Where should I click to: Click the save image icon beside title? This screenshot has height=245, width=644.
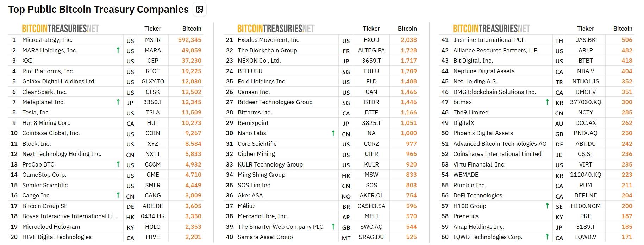(x=200, y=10)
